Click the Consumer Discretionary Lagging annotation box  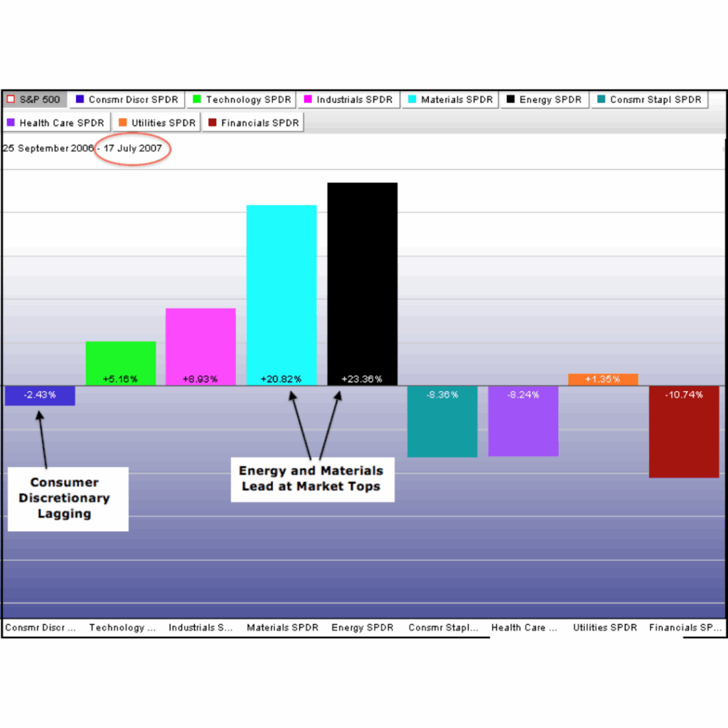pos(68,498)
